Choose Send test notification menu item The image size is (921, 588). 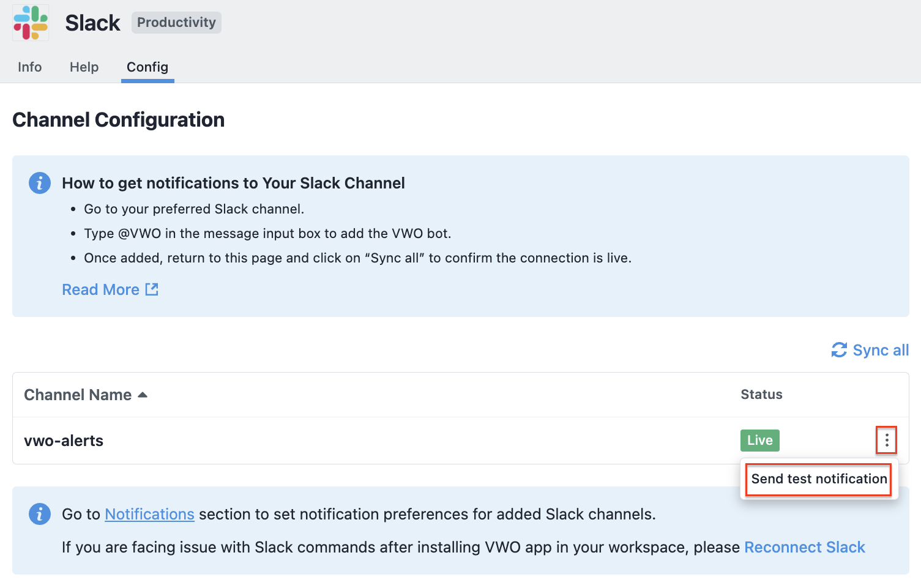click(819, 479)
